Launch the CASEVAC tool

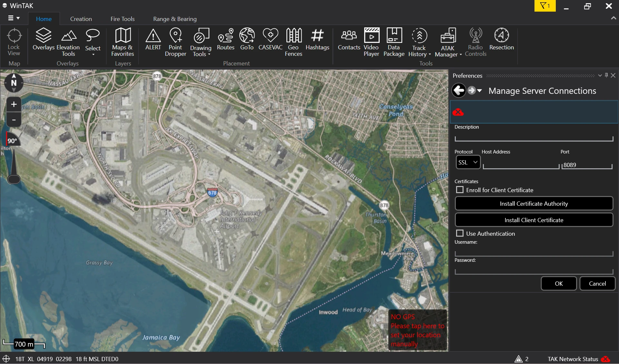coord(270,39)
